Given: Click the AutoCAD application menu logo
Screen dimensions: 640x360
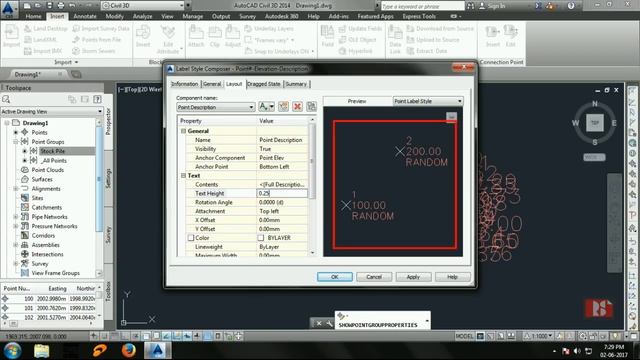Looking at the screenshot, I should point(8,8).
